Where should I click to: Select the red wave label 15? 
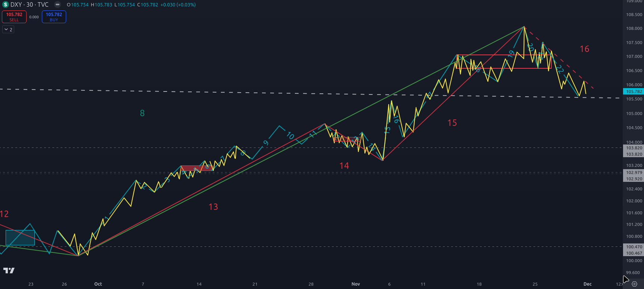452,123
